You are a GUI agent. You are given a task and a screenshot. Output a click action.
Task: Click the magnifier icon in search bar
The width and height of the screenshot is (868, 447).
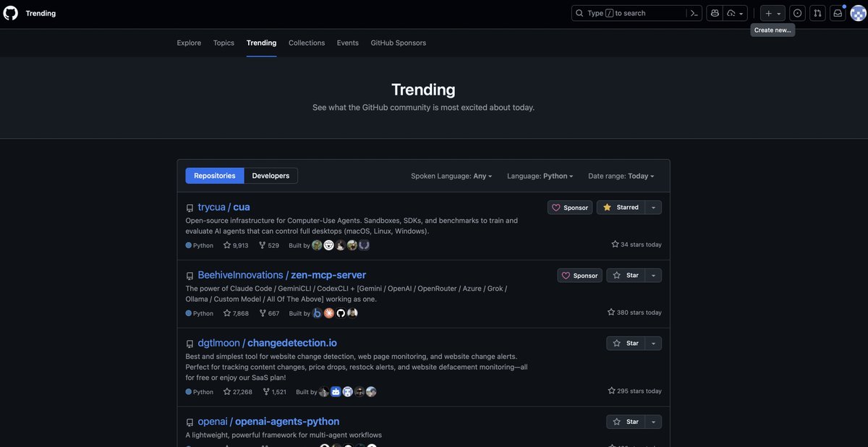580,13
